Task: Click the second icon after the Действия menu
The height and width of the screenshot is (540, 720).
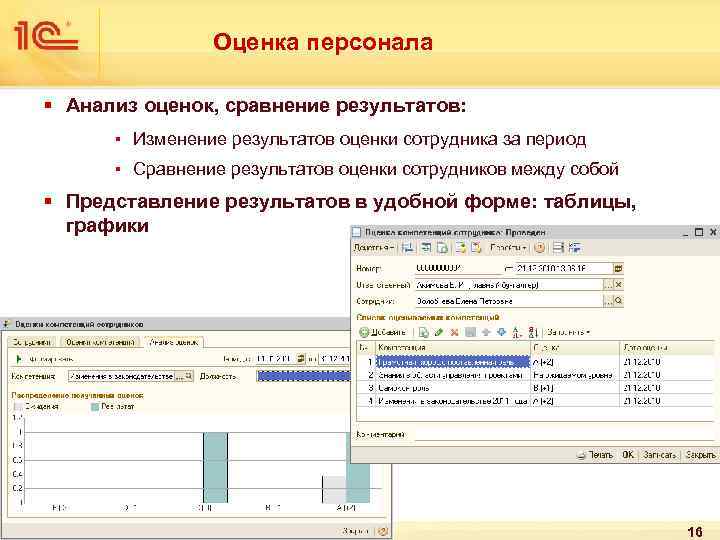Action: pyautogui.click(x=426, y=248)
